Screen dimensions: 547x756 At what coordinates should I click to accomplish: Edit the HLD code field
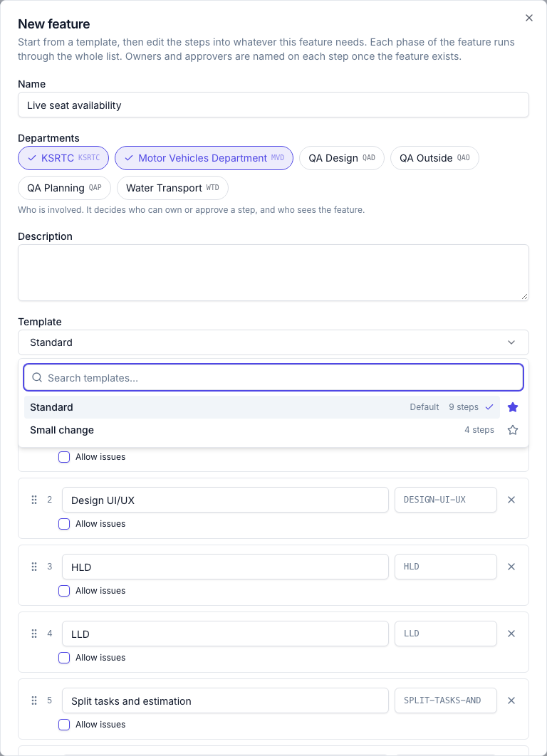446,567
